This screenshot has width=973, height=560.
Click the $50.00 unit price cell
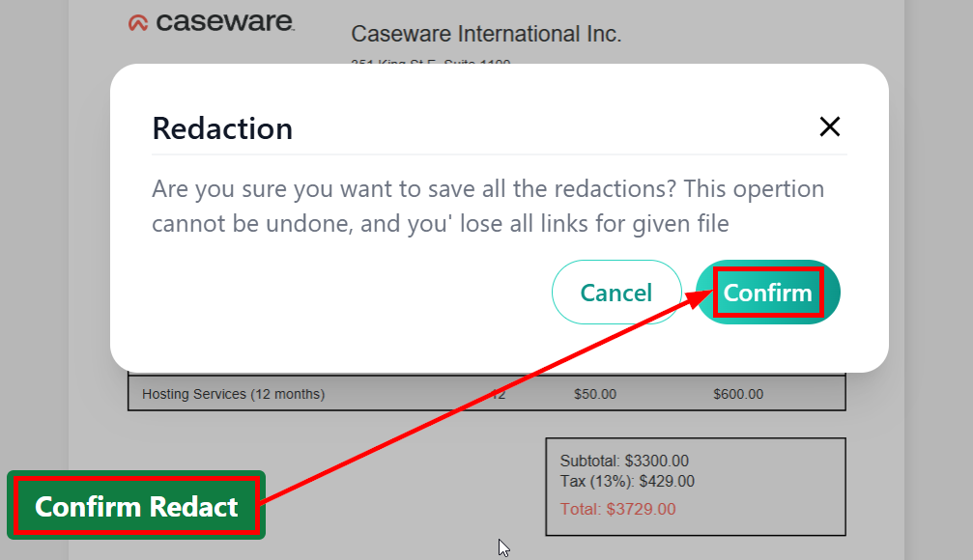coord(594,394)
